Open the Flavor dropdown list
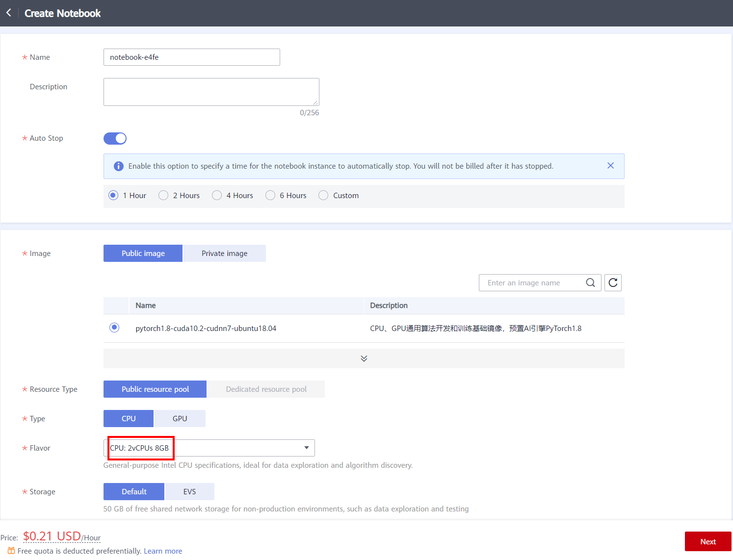 306,448
